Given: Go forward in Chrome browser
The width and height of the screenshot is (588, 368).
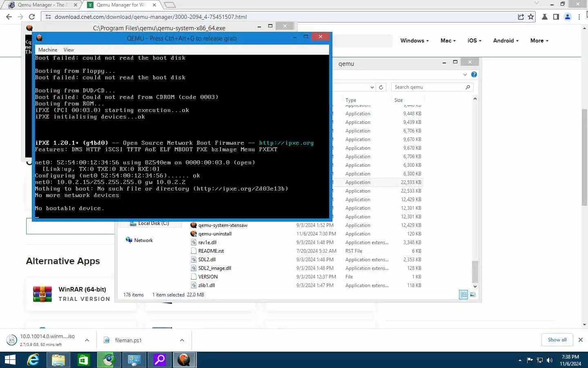Looking at the screenshot, I should pyautogui.click(x=20, y=17).
